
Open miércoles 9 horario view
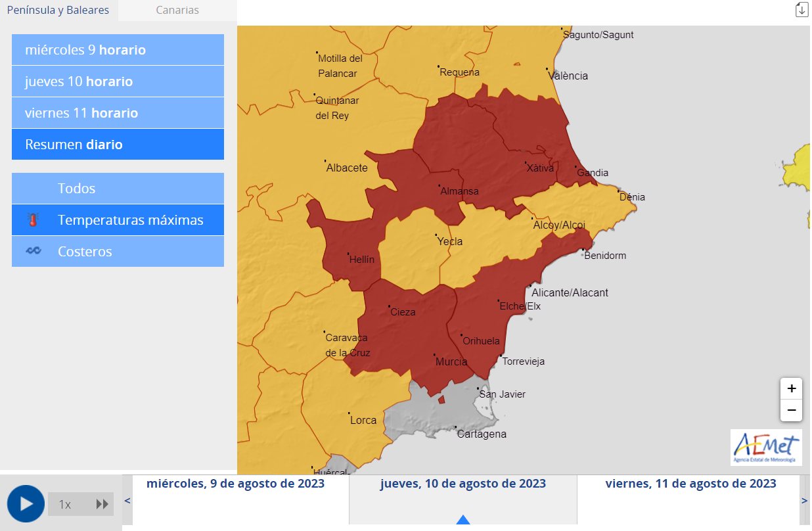(x=118, y=50)
